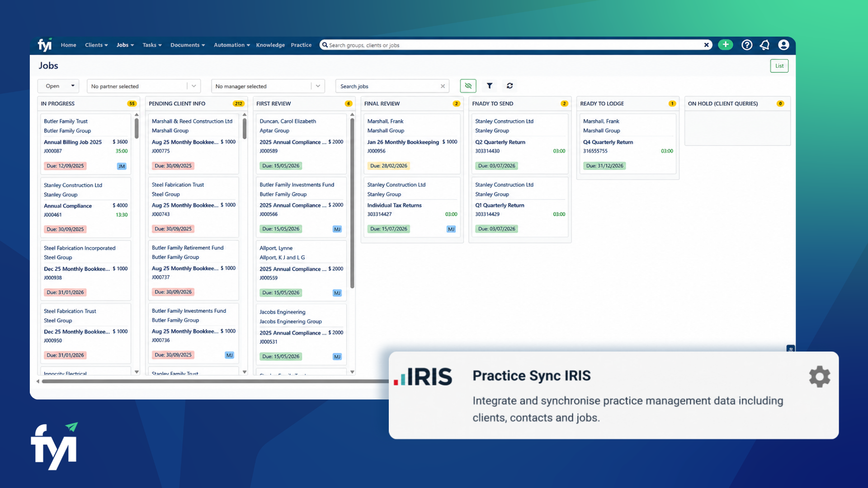Open the help question mark icon
Viewport: 868px width, 488px height.
coord(747,45)
